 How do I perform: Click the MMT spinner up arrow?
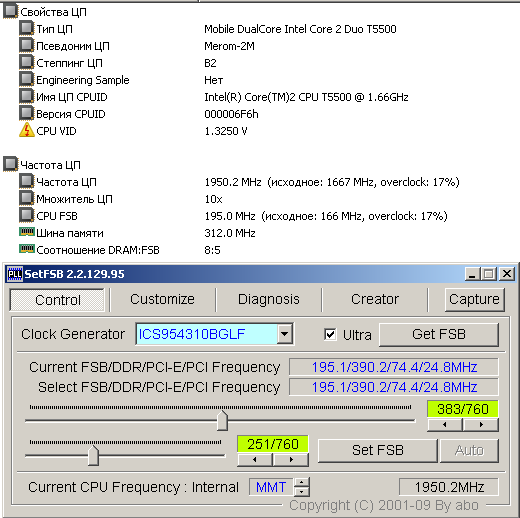pos(302,482)
